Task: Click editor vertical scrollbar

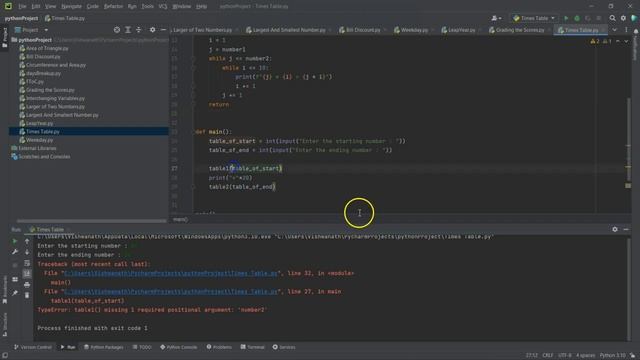Action: (628, 139)
